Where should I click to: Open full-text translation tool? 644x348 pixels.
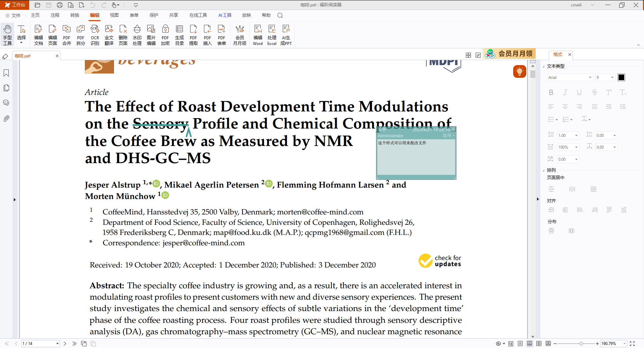point(109,35)
